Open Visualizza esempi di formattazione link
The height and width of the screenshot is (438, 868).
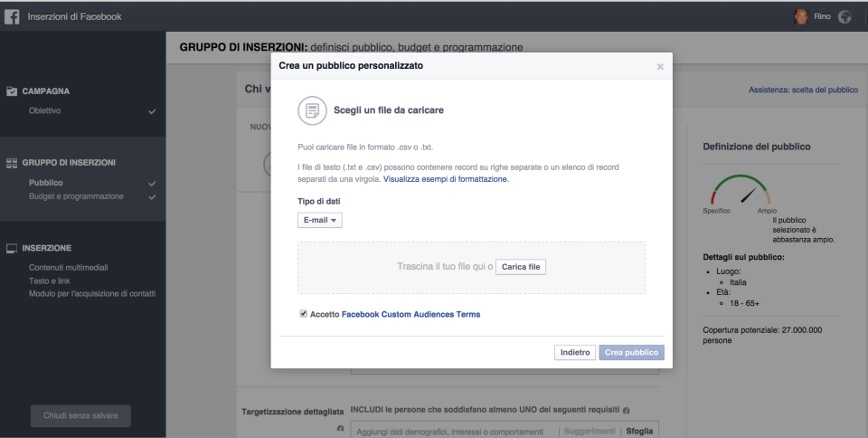pyautogui.click(x=446, y=179)
